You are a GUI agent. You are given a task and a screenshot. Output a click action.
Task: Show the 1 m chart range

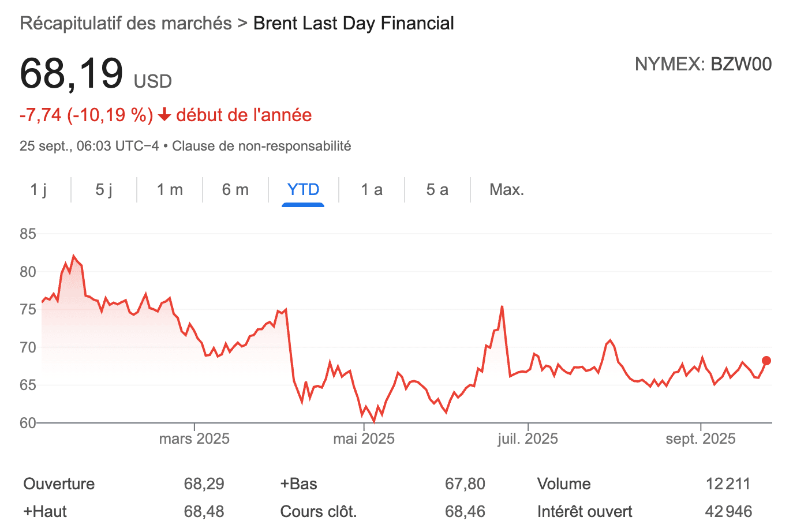(x=170, y=190)
